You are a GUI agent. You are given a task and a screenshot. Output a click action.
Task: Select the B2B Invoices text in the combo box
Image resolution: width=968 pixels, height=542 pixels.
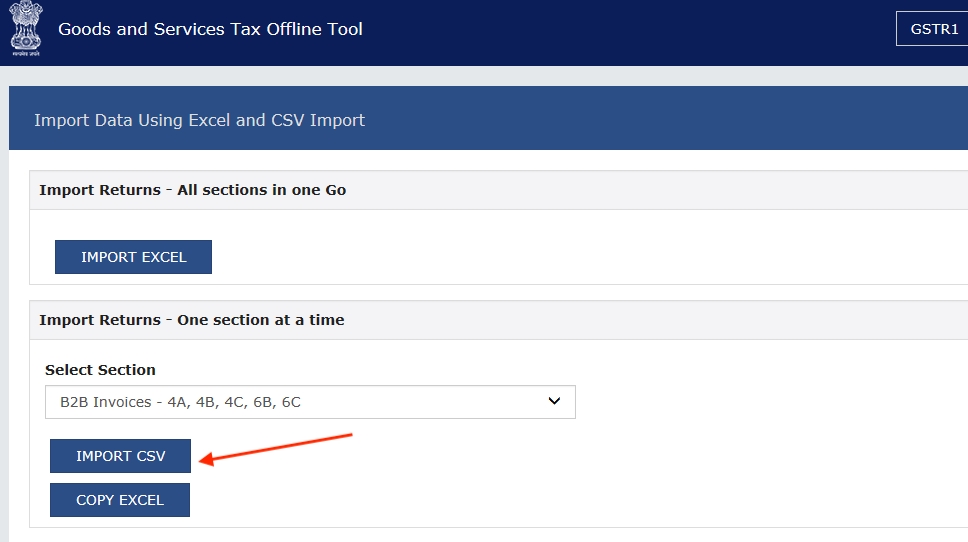click(180, 402)
